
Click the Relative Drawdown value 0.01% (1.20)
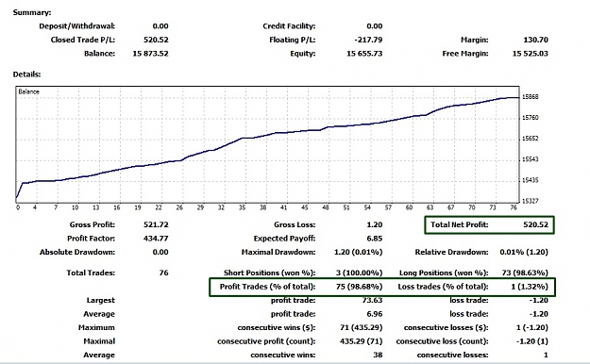point(524,252)
